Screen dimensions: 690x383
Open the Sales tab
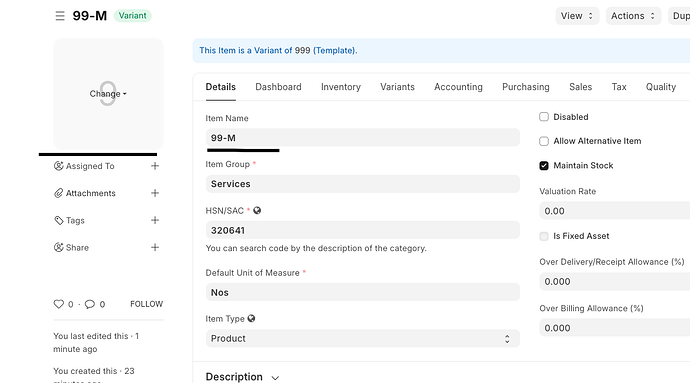coord(580,87)
